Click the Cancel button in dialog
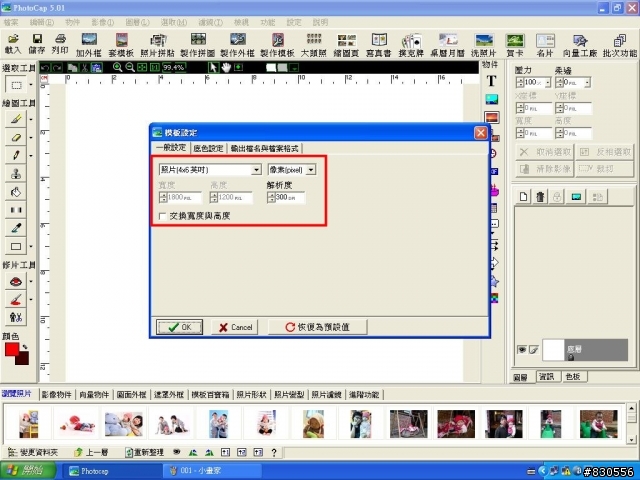The width and height of the screenshot is (640, 480). pos(235,327)
